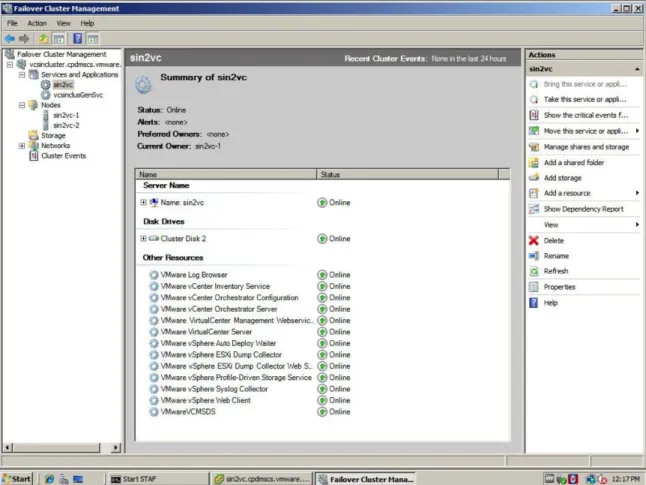Screen dimensions: 646x485
Task: Click Show Dependency Report action
Action: pos(583,209)
